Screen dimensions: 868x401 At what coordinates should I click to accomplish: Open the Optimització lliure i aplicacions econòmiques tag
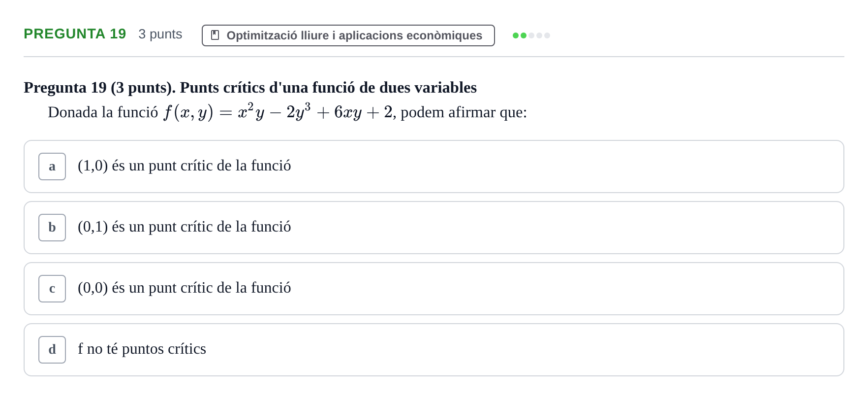[x=348, y=35]
